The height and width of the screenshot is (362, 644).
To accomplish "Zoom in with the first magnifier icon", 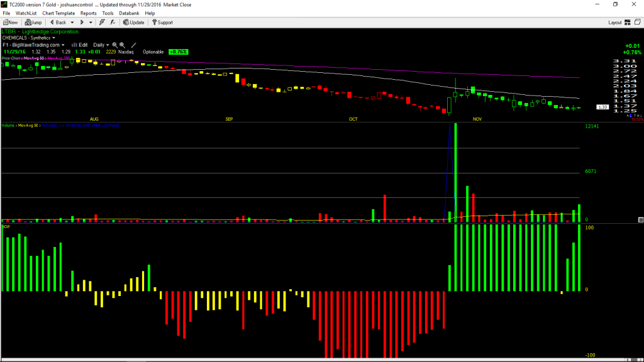I will [x=115, y=45].
